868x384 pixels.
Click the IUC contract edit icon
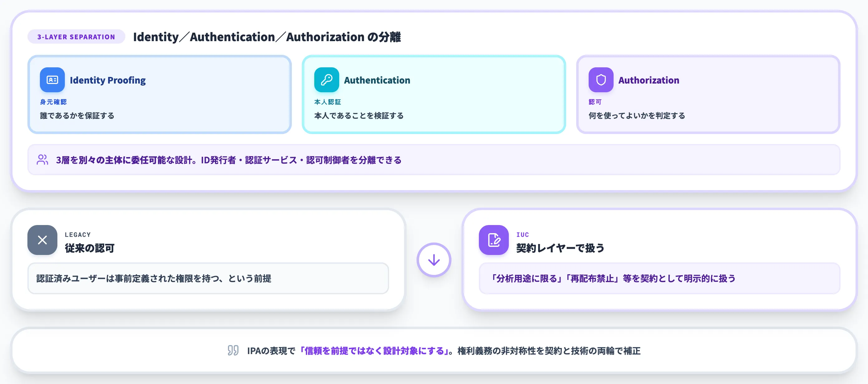click(494, 240)
